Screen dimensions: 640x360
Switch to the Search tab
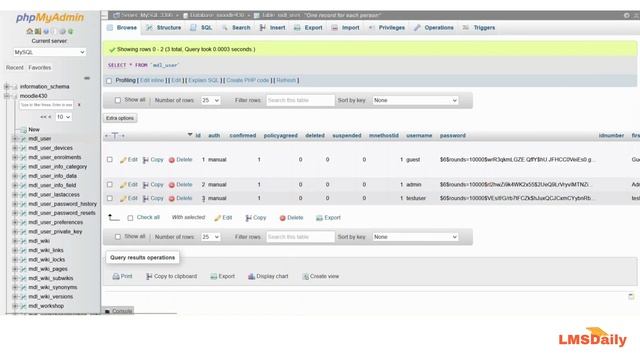pyautogui.click(x=236, y=28)
